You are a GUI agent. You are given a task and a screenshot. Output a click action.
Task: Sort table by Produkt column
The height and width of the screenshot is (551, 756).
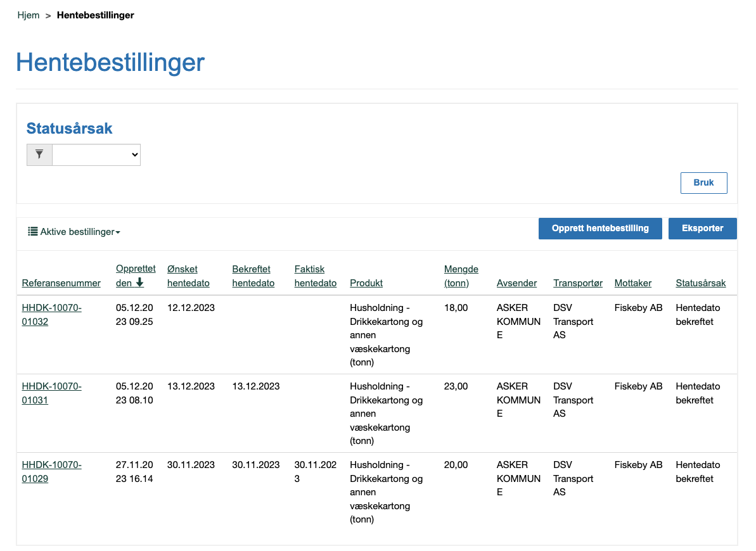(x=366, y=283)
